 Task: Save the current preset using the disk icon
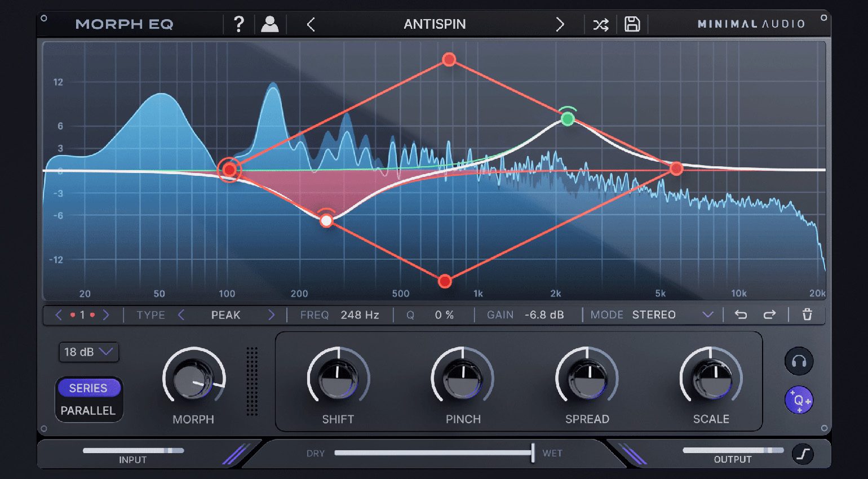[x=632, y=24]
